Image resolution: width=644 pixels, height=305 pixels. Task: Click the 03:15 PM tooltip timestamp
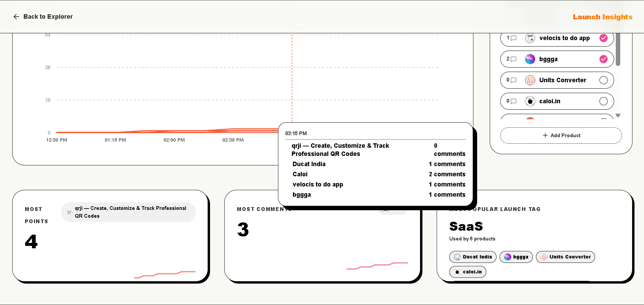pos(296,133)
